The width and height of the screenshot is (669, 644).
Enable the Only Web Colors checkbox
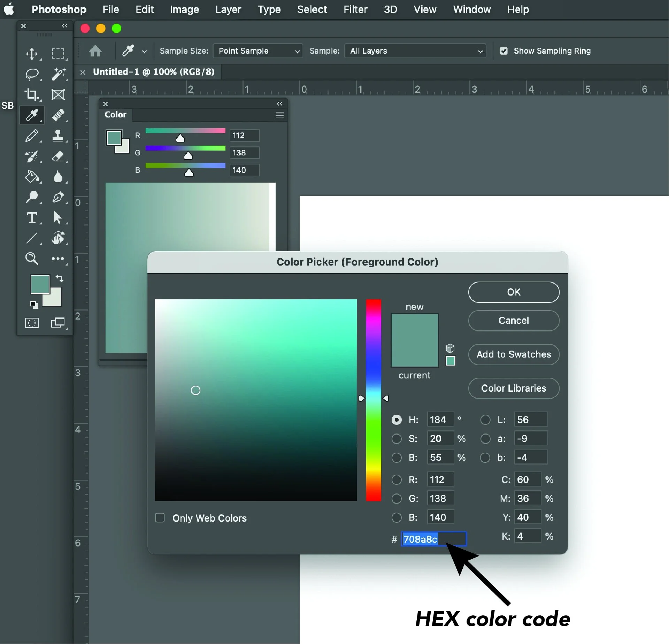click(x=160, y=518)
